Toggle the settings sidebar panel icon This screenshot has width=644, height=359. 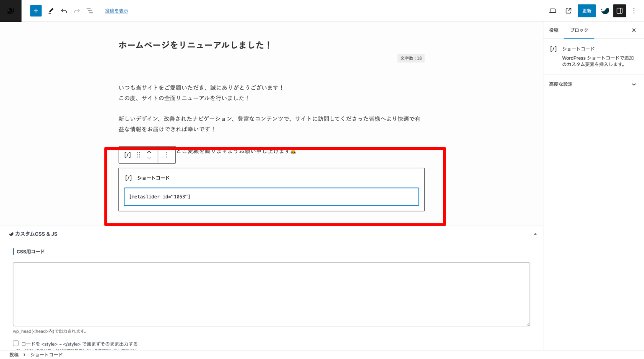pyautogui.click(x=619, y=10)
